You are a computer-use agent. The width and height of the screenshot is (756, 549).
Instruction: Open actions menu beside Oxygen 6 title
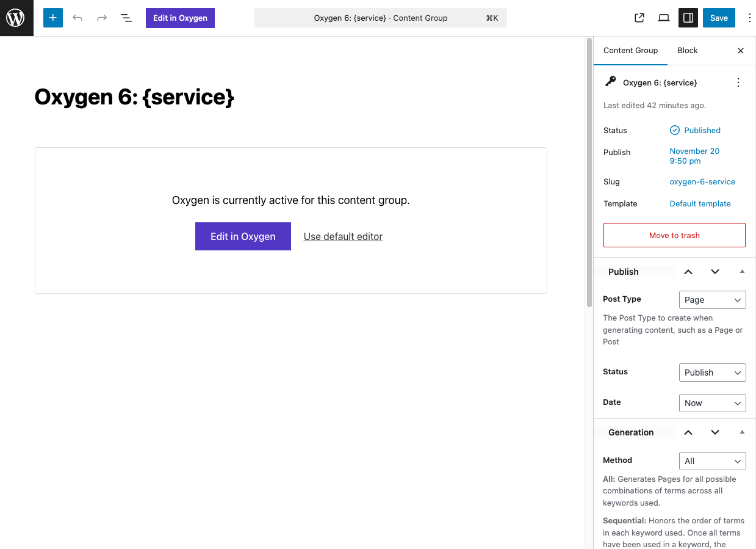pyautogui.click(x=738, y=82)
